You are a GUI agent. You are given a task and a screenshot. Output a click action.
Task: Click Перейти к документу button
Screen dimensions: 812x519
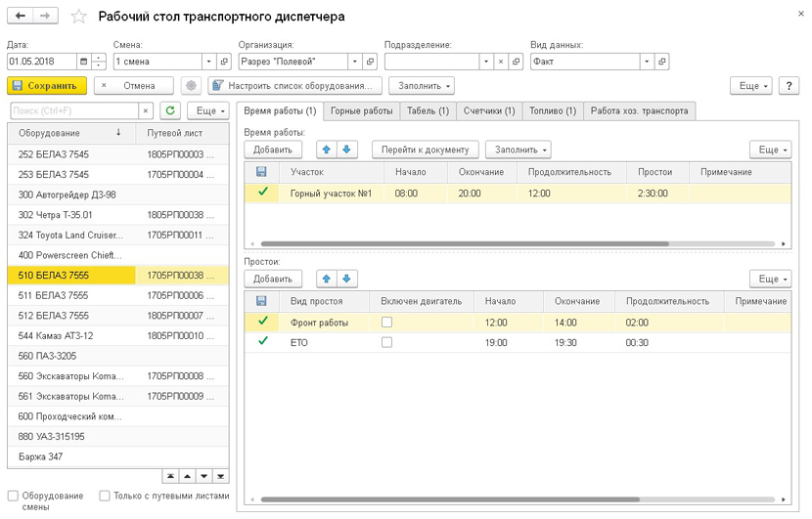pos(426,150)
